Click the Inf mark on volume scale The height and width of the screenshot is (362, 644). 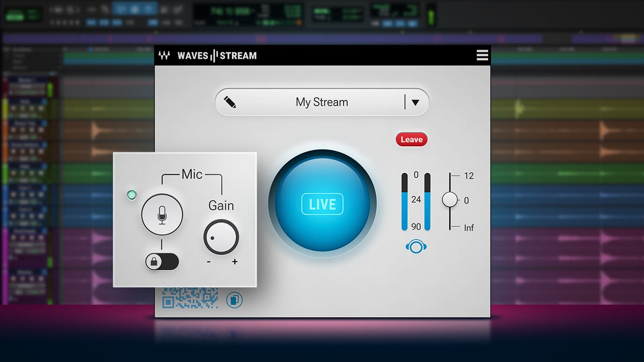pos(469,228)
